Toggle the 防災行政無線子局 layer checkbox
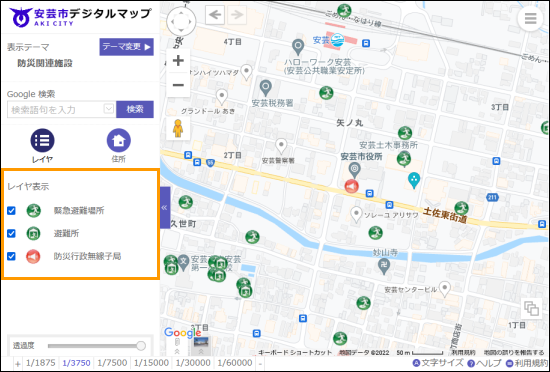This screenshot has width=550, height=372. pos(11,256)
